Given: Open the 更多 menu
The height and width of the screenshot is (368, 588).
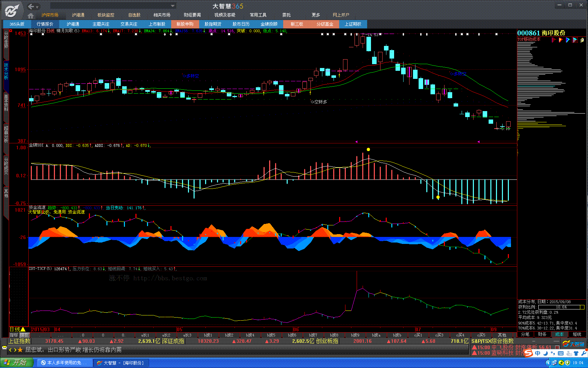Looking at the screenshot, I should click(x=316, y=15).
